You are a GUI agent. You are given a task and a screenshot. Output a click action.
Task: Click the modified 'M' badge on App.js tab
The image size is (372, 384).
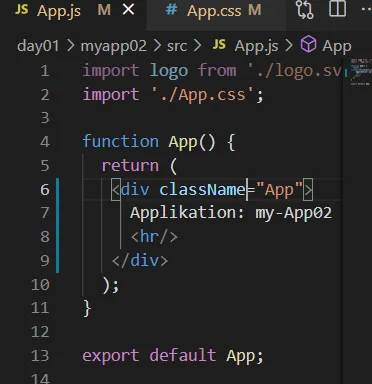[104, 10]
